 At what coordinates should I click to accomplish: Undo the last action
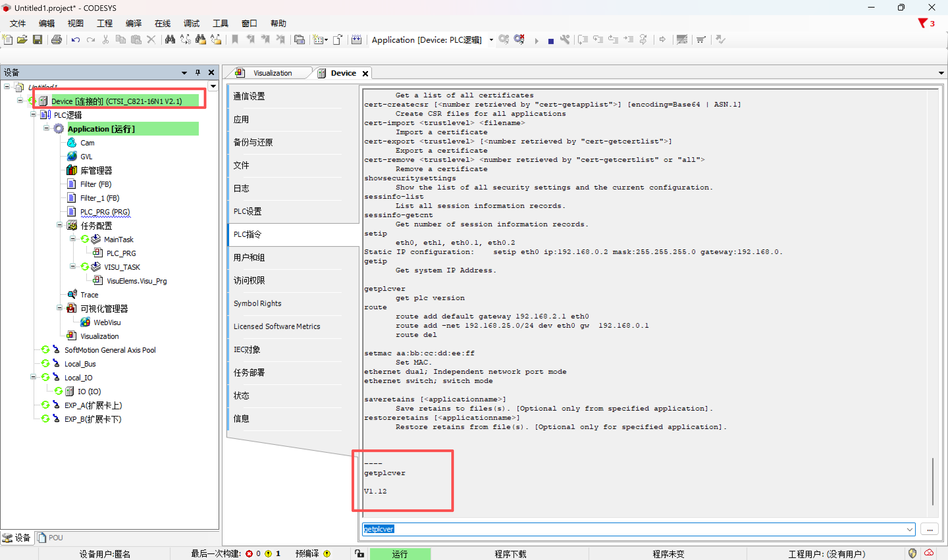click(75, 39)
